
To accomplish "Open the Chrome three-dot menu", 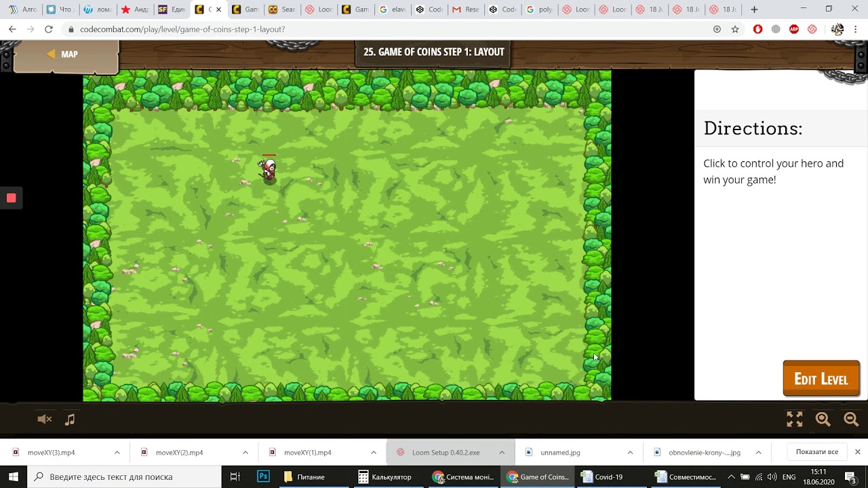I will pos(856,29).
